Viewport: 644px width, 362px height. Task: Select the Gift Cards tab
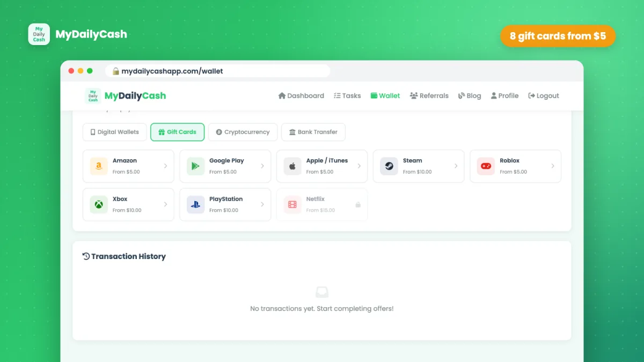178,132
